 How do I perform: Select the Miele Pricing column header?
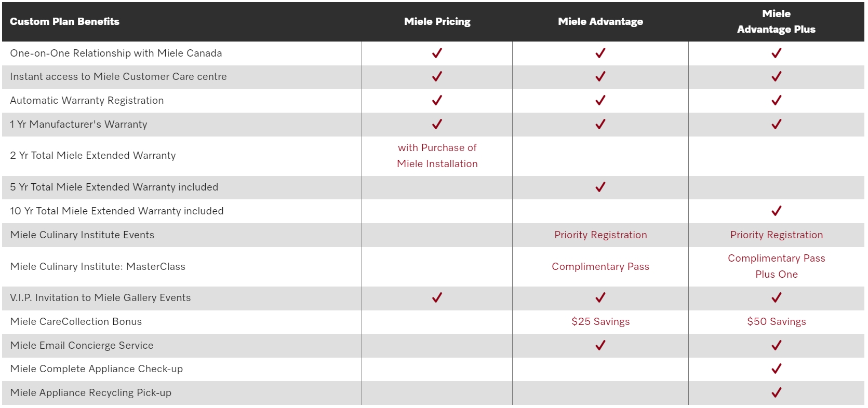point(437,21)
